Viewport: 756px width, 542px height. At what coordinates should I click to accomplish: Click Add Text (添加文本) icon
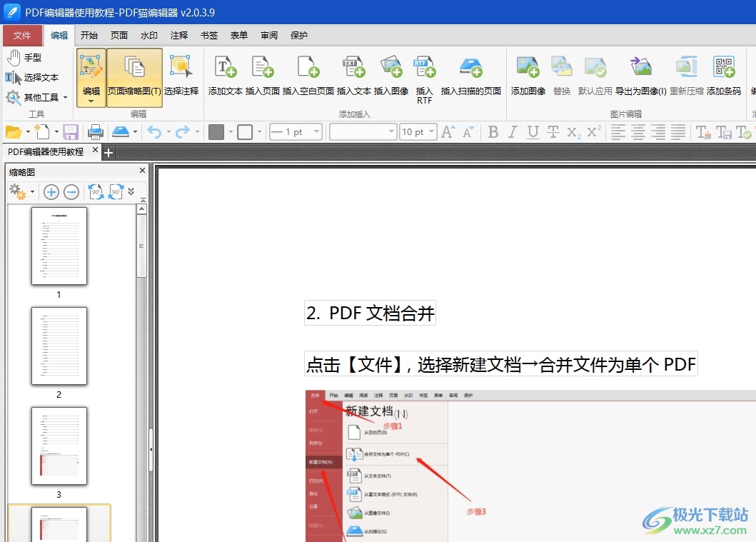pos(225,75)
